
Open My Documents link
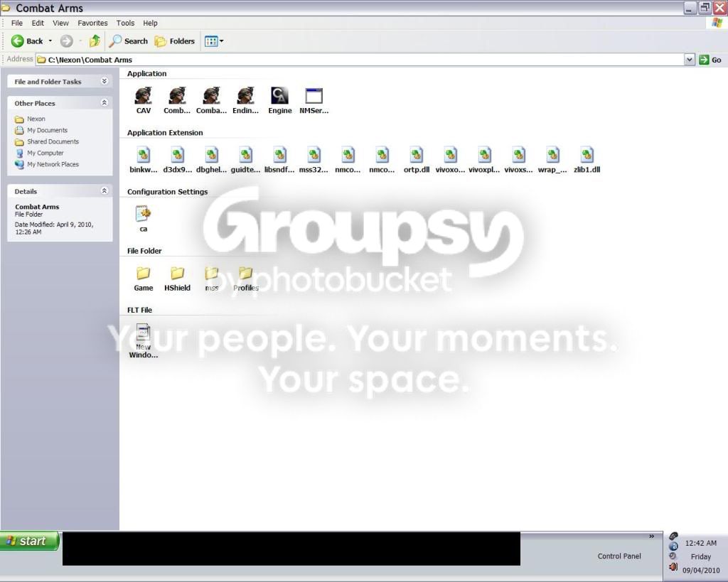[41, 130]
